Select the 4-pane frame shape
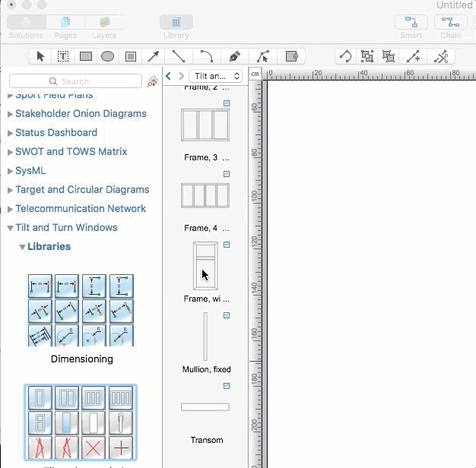The height and width of the screenshot is (468, 476). coord(205,195)
